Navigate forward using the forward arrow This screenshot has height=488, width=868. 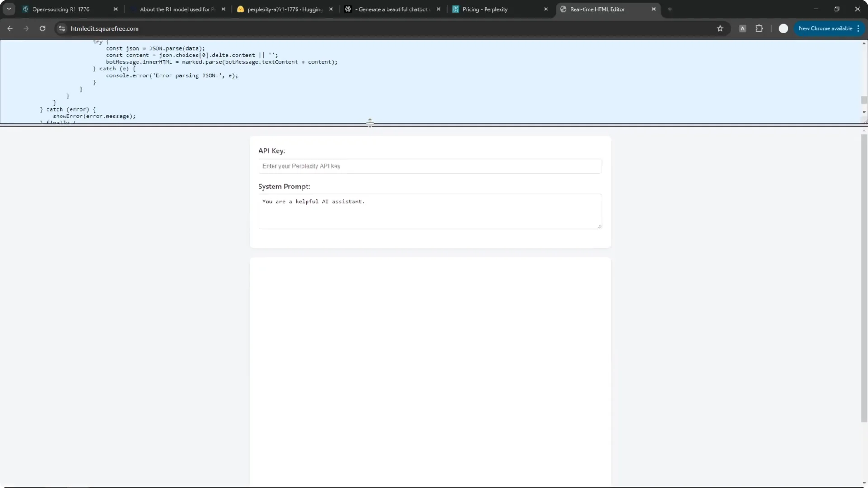coord(26,28)
